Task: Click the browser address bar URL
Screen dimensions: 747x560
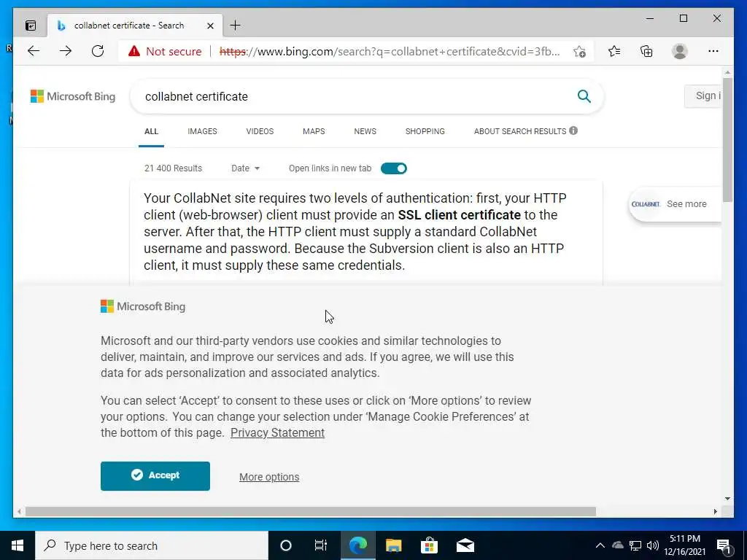Action: coord(390,52)
